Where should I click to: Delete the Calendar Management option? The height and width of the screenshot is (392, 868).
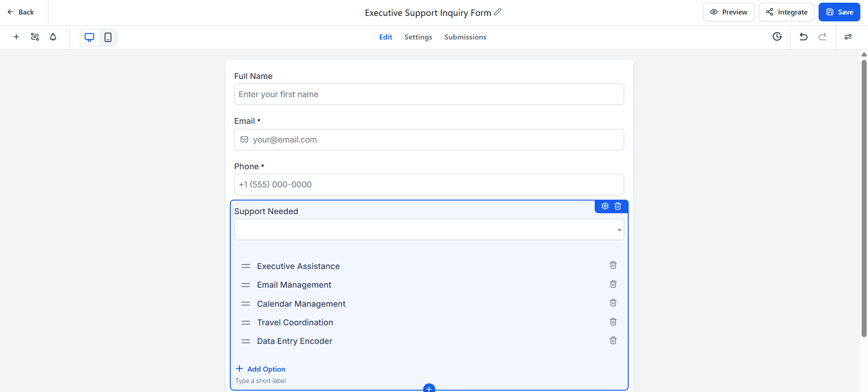(x=613, y=303)
